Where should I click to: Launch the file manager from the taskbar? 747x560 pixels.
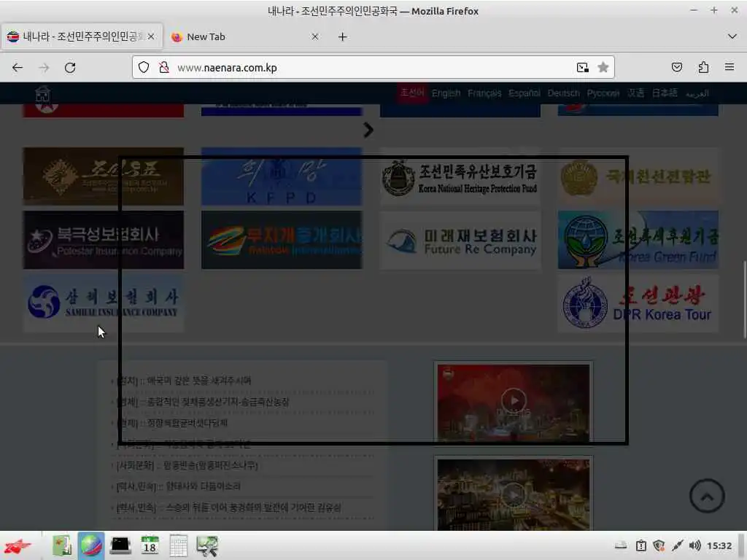[62, 545]
